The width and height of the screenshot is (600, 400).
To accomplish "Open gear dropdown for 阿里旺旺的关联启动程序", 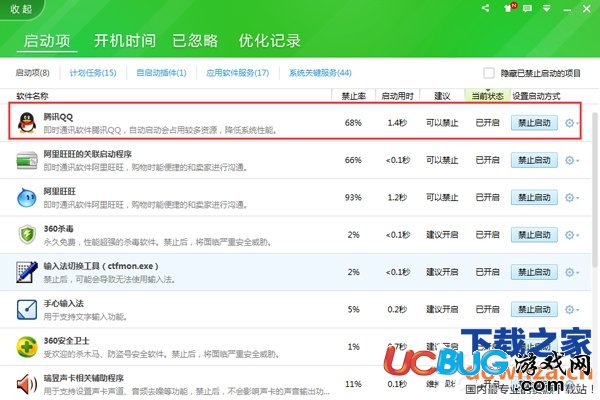I will [x=572, y=160].
